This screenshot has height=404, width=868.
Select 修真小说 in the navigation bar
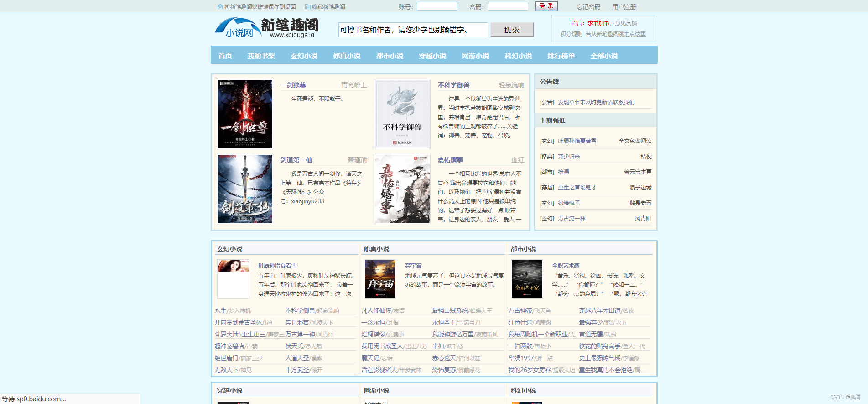click(x=347, y=56)
